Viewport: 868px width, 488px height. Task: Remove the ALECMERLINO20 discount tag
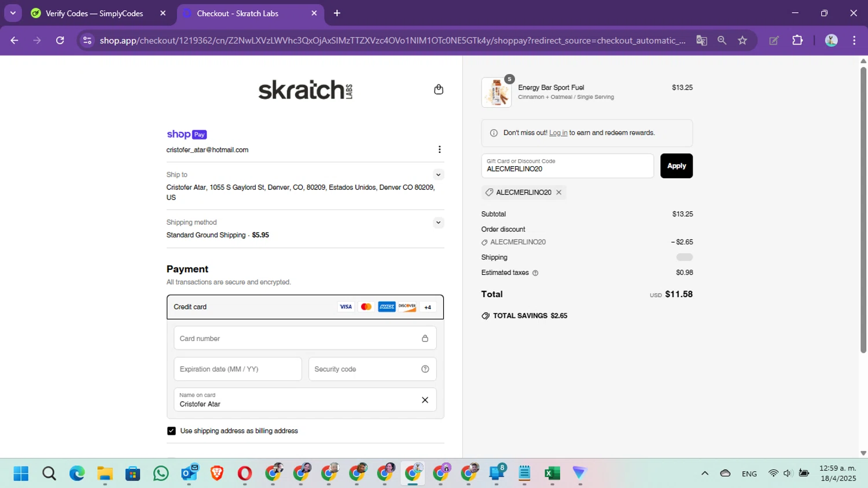(x=559, y=192)
